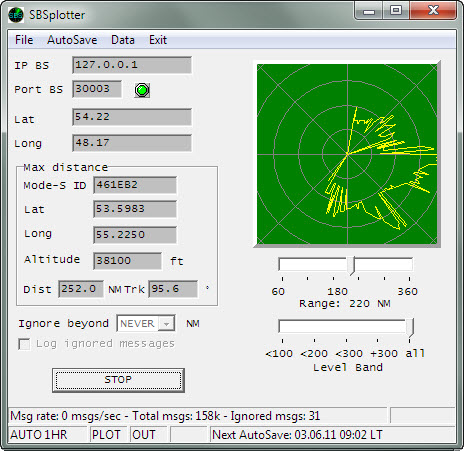Click the green polar coverage plot

[347, 154]
